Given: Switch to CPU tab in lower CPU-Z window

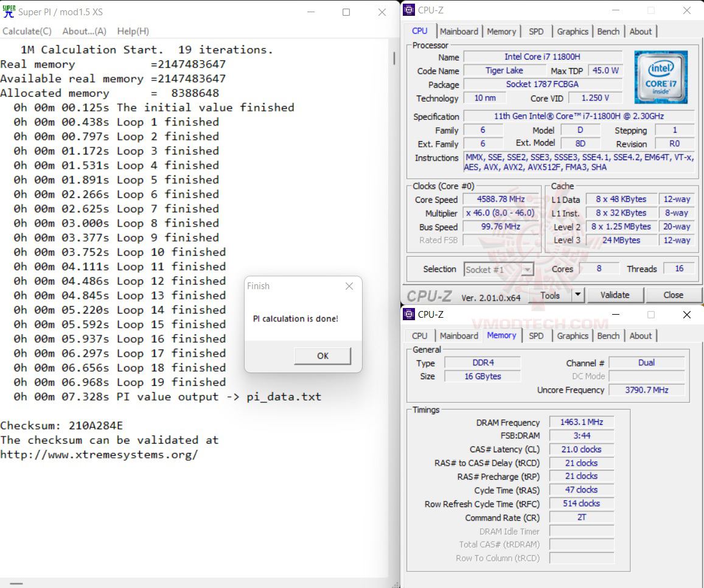Looking at the screenshot, I should point(420,335).
